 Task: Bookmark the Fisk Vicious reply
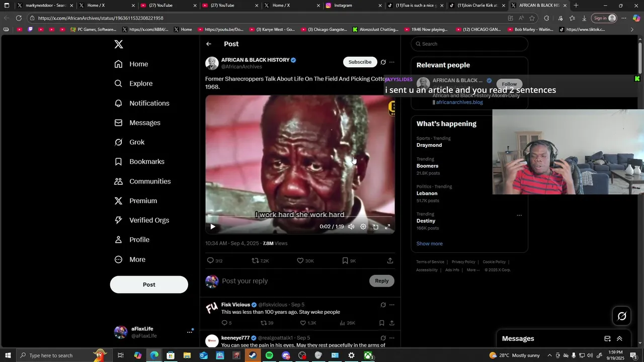click(382, 323)
